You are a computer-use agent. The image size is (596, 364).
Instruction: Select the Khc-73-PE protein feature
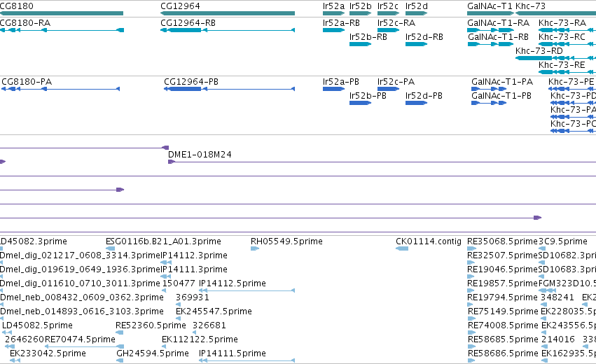click(572, 89)
